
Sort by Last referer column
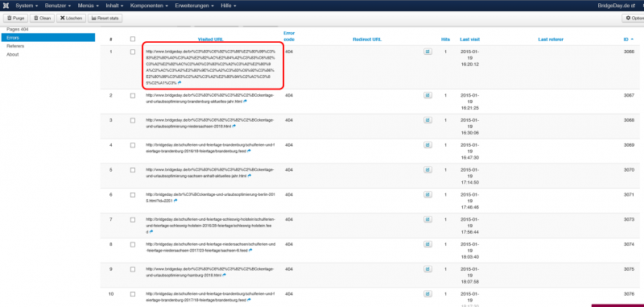coord(551,39)
